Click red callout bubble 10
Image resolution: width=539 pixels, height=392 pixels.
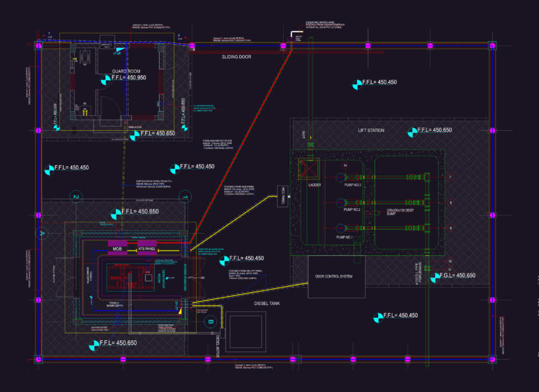tap(449, 261)
